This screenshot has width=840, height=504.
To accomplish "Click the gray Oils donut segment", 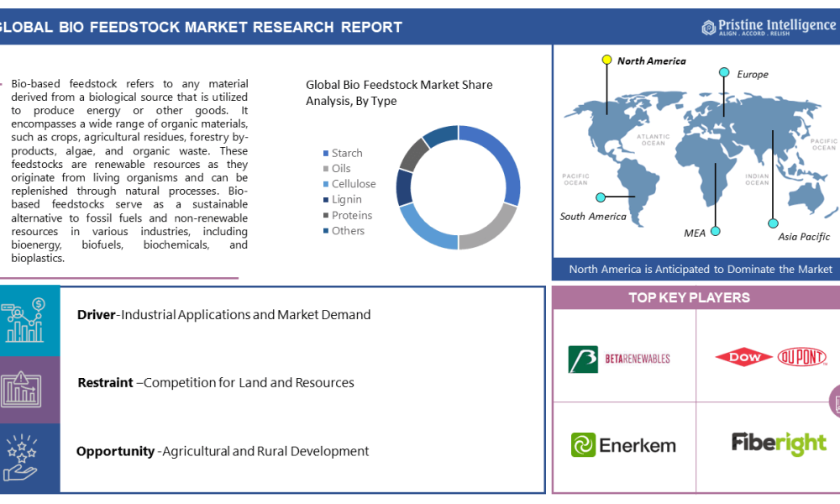I will [x=491, y=230].
